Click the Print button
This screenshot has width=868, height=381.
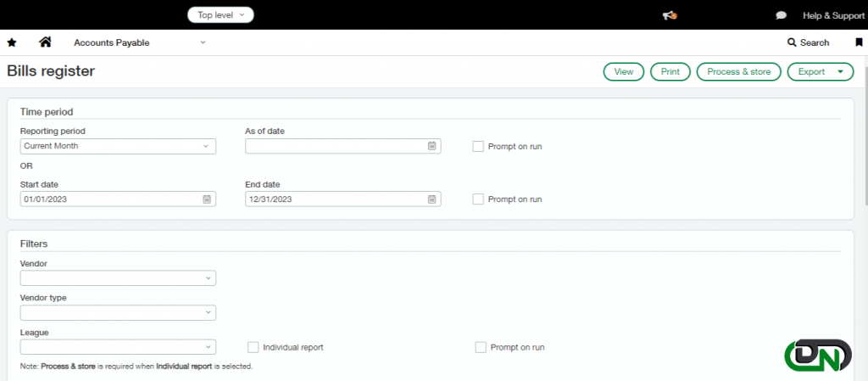click(670, 72)
